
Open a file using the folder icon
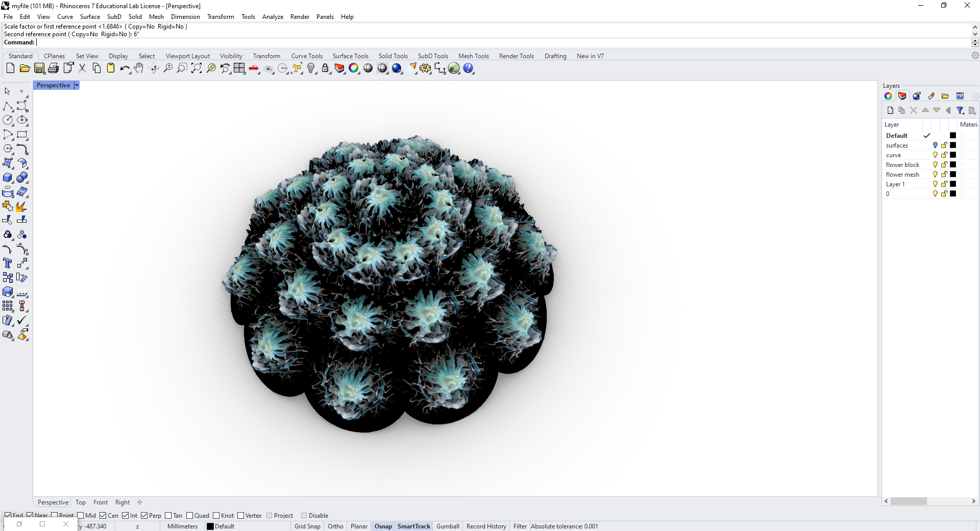click(x=24, y=68)
